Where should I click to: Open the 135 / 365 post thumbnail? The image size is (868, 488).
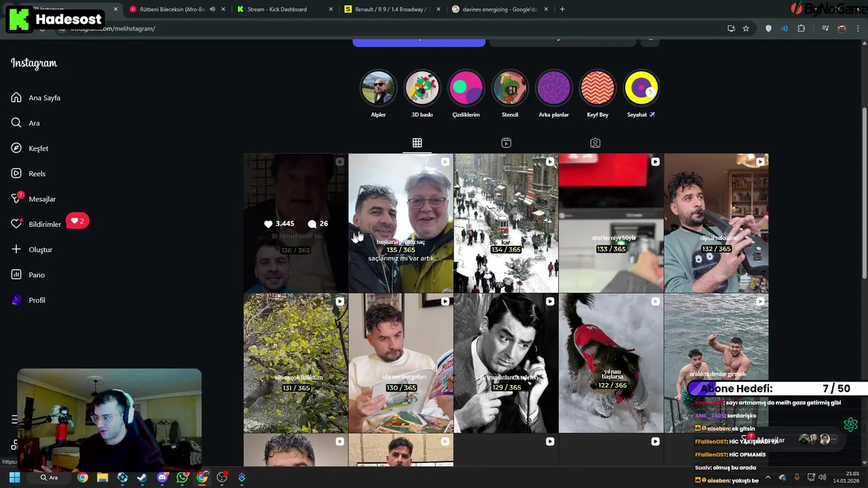[x=401, y=223]
